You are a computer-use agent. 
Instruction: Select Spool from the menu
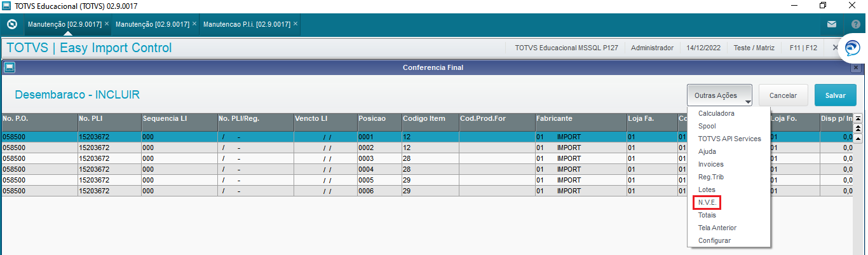pos(729,126)
